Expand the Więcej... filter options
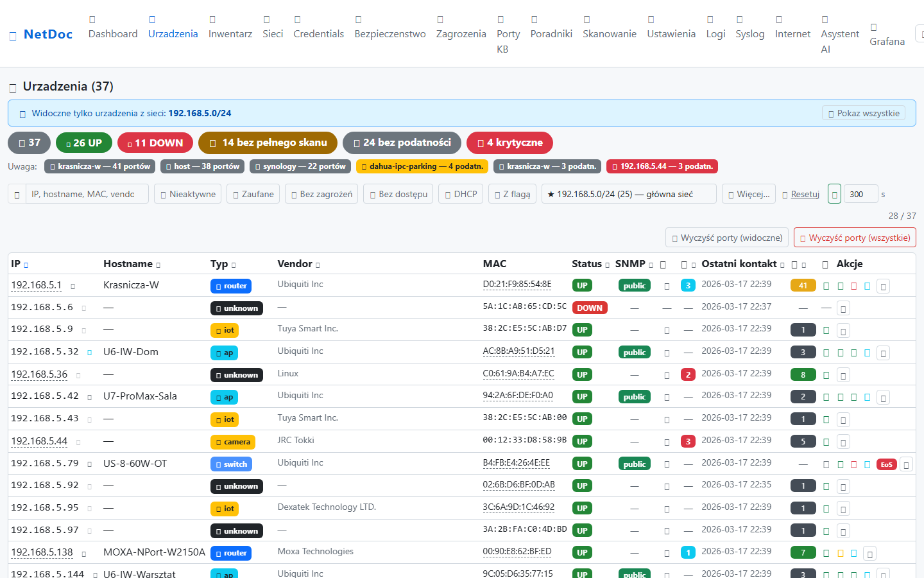This screenshot has height=578, width=924. (x=748, y=194)
